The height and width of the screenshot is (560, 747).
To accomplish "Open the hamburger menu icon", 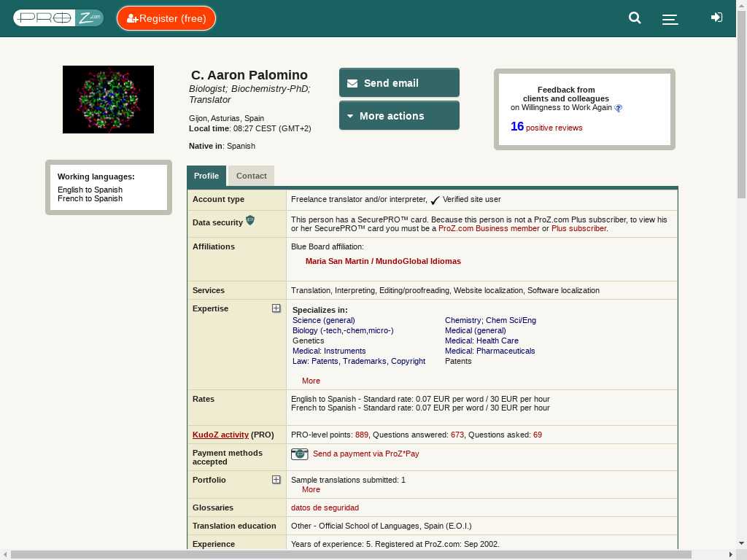I will 670,19.
